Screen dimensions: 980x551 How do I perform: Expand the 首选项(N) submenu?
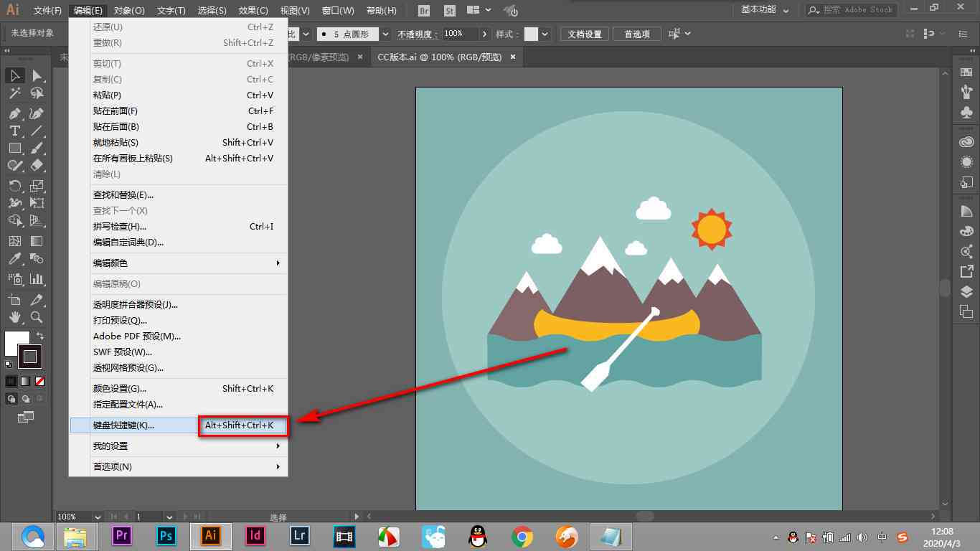pos(179,466)
